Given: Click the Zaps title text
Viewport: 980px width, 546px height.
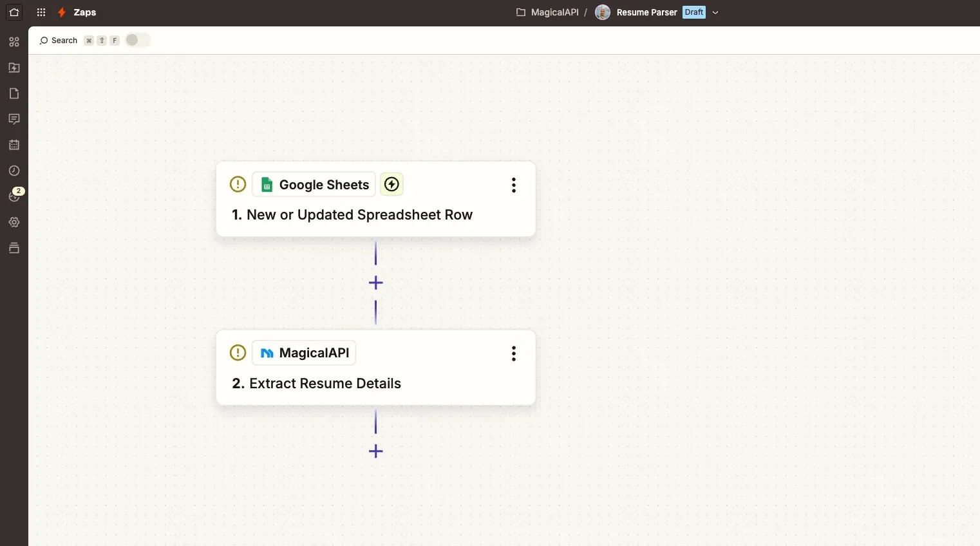Looking at the screenshot, I should click(x=85, y=12).
